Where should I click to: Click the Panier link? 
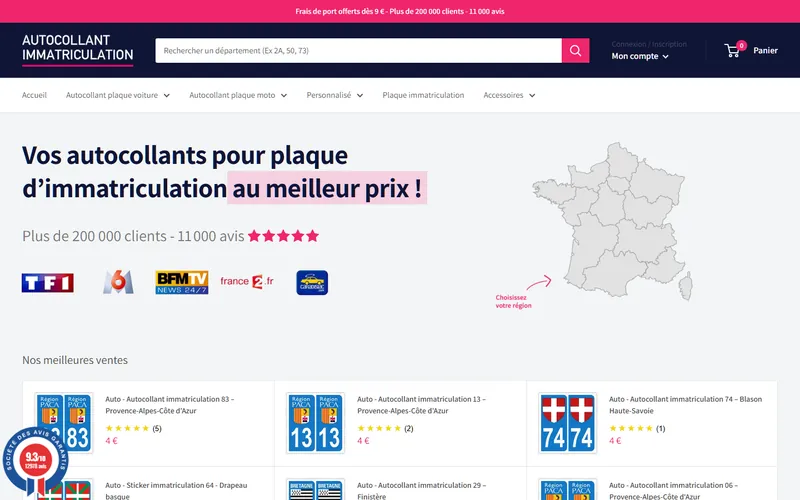click(765, 51)
